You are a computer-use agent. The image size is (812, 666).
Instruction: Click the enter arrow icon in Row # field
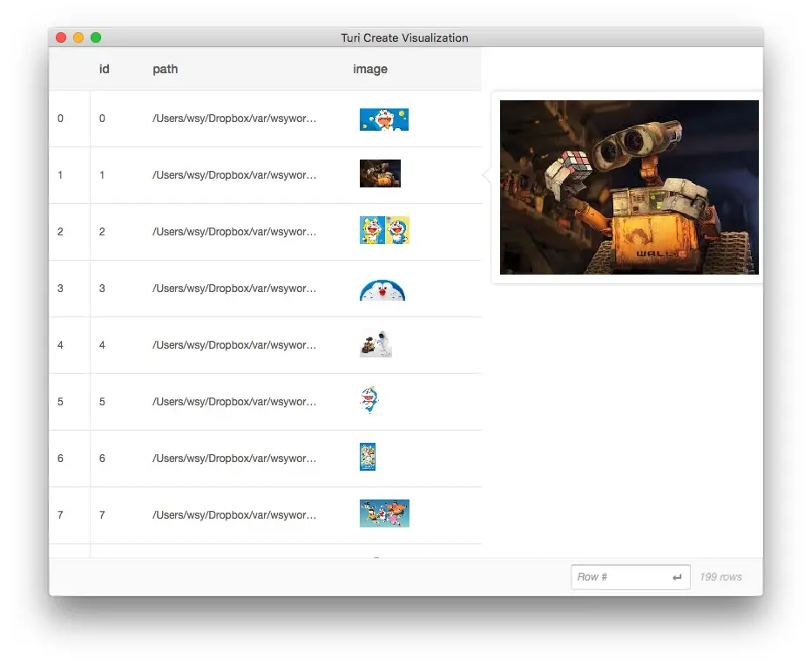(677, 577)
